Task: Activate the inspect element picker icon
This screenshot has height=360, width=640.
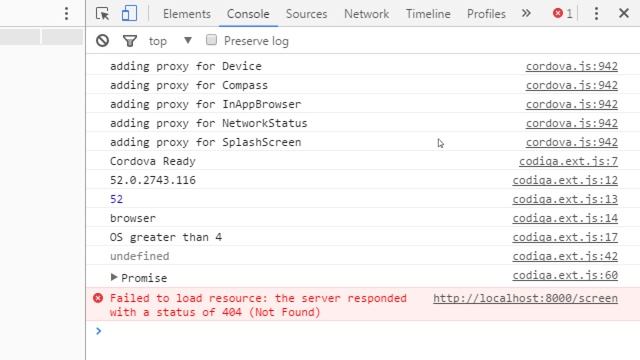Action: tap(102, 14)
